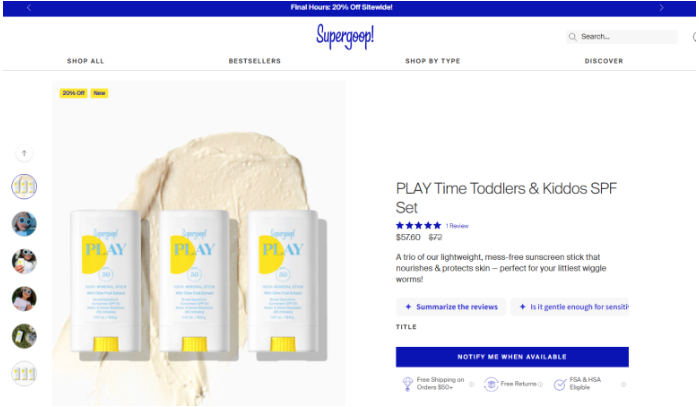Click the thumbnail scroll-up arrow
The image size is (699, 407).
pos(24,153)
